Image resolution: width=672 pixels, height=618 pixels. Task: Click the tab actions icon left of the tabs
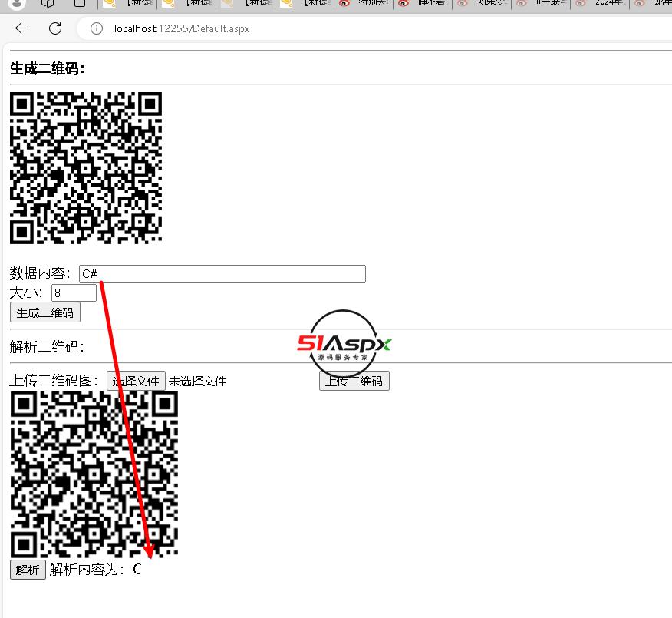80,3
